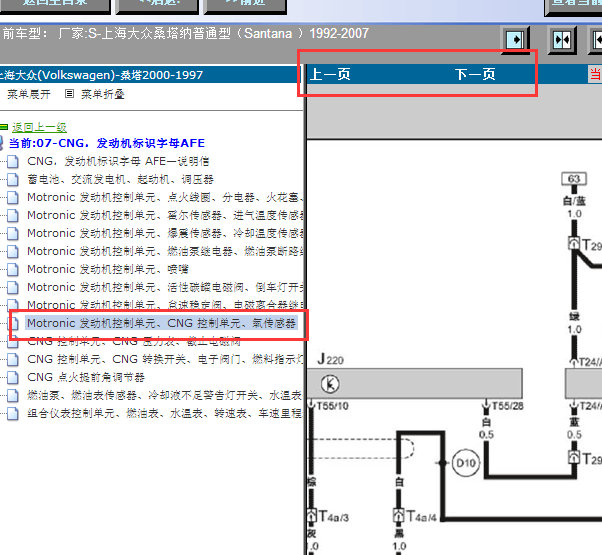This screenshot has width=602, height=555.
Task: Select current node 当前:07-CNG 发动机标识字母AFE
Action: [x=107, y=143]
